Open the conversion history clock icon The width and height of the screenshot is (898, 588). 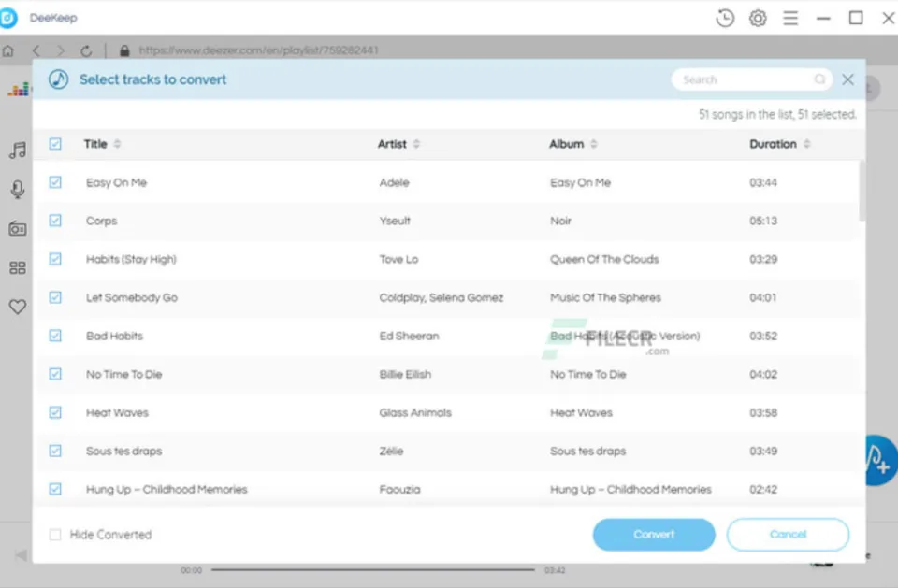(725, 19)
